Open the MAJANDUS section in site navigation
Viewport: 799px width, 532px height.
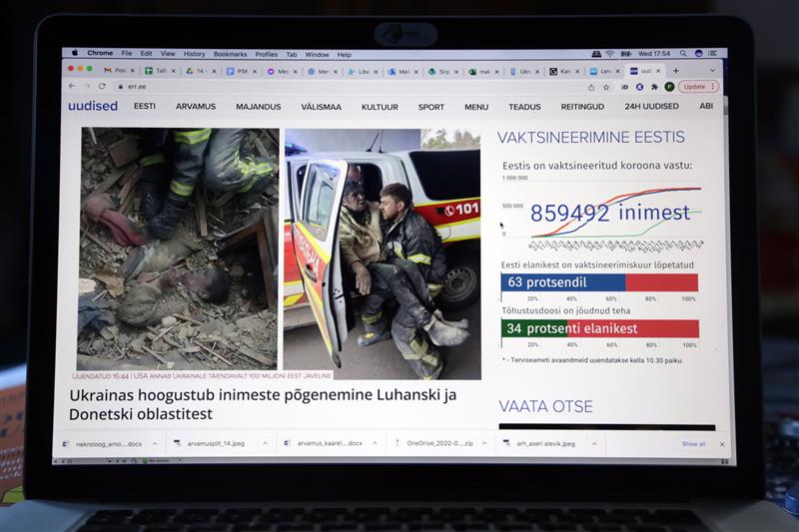click(258, 107)
